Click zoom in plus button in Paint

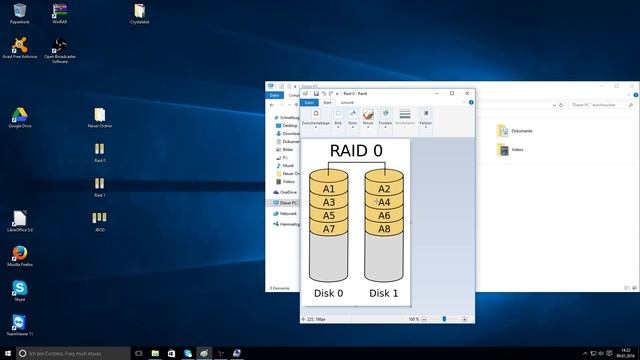coord(464,319)
